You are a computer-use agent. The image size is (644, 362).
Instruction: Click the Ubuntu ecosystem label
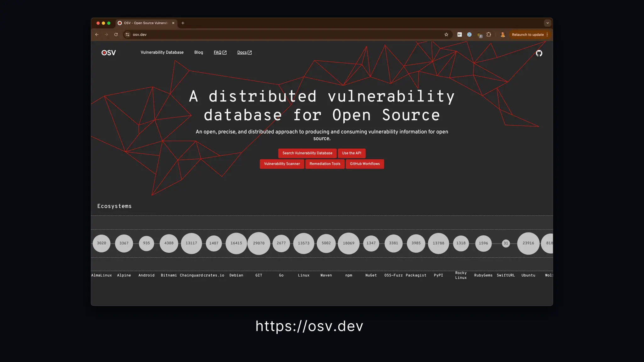[528, 275]
